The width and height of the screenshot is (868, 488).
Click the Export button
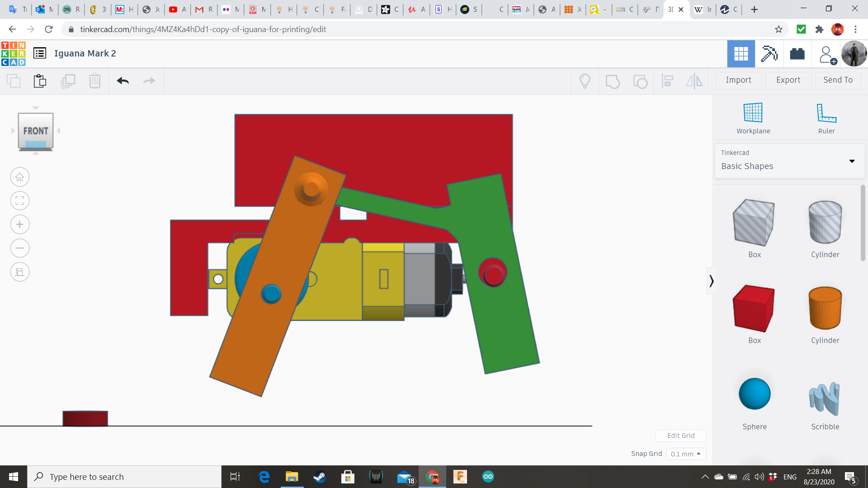[x=788, y=80]
